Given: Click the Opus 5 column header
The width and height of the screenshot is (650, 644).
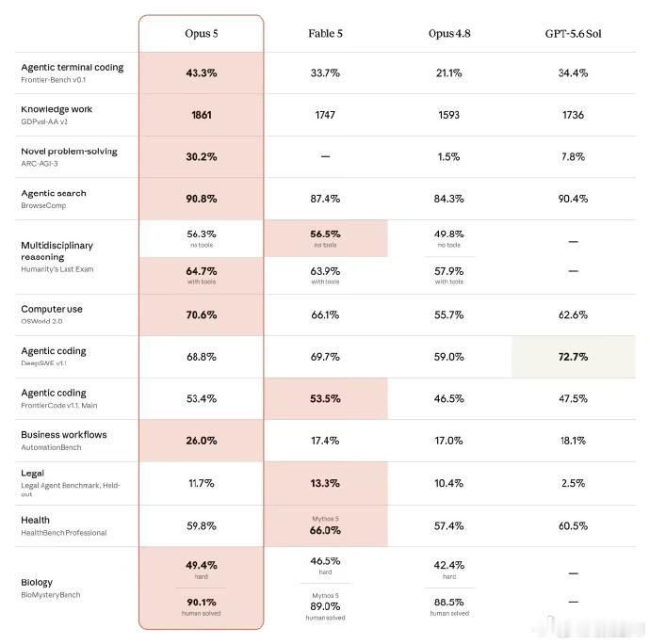Looking at the screenshot, I should (x=202, y=34).
